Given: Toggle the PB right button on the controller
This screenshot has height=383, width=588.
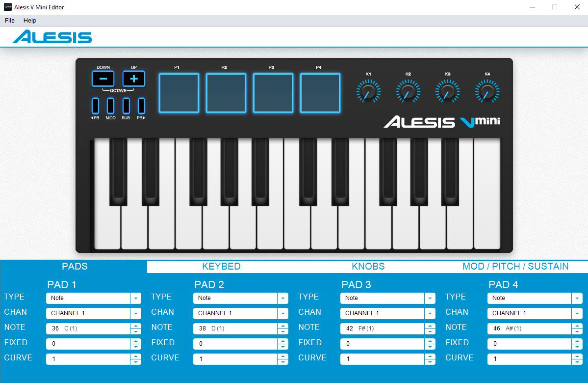Looking at the screenshot, I should [x=141, y=107].
